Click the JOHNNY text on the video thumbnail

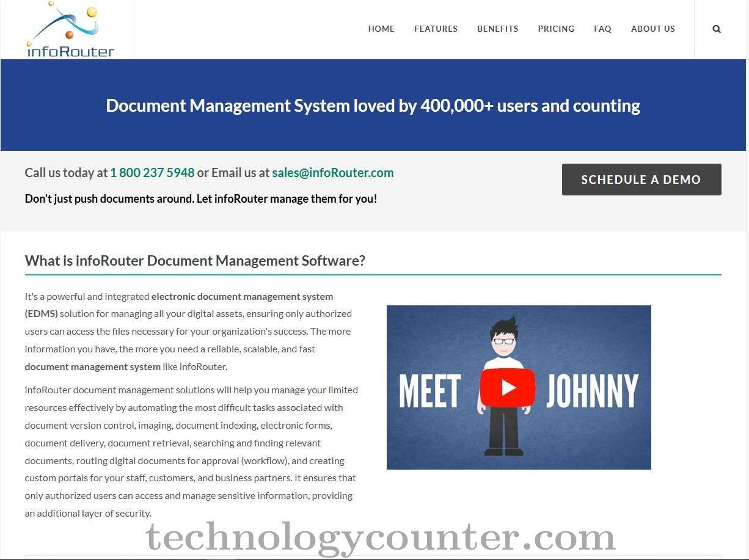[591, 391]
